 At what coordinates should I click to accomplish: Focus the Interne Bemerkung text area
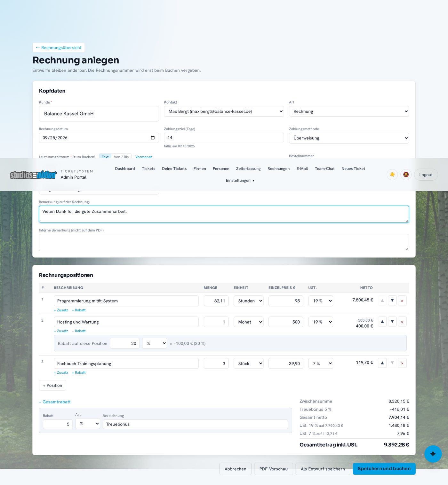coord(224,242)
